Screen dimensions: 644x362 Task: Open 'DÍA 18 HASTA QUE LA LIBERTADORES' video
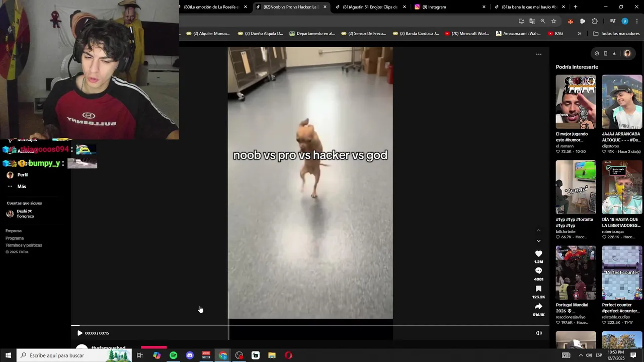click(622, 188)
